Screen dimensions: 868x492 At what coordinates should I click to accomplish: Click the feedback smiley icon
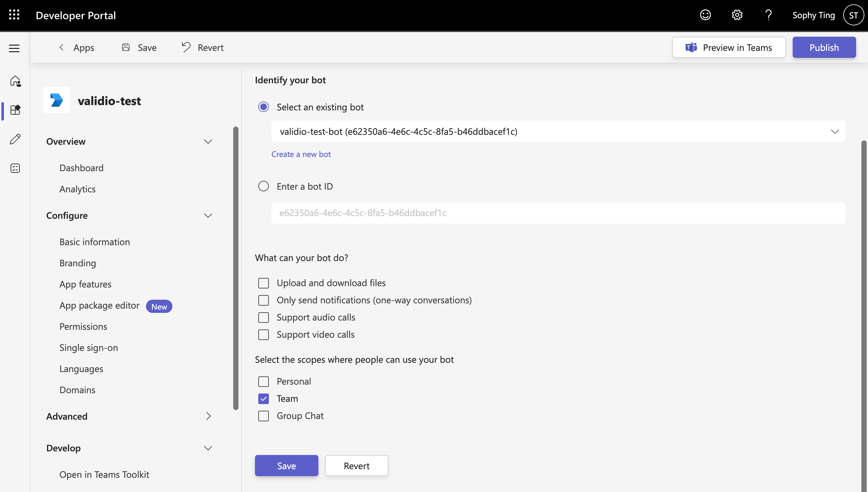point(705,15)
